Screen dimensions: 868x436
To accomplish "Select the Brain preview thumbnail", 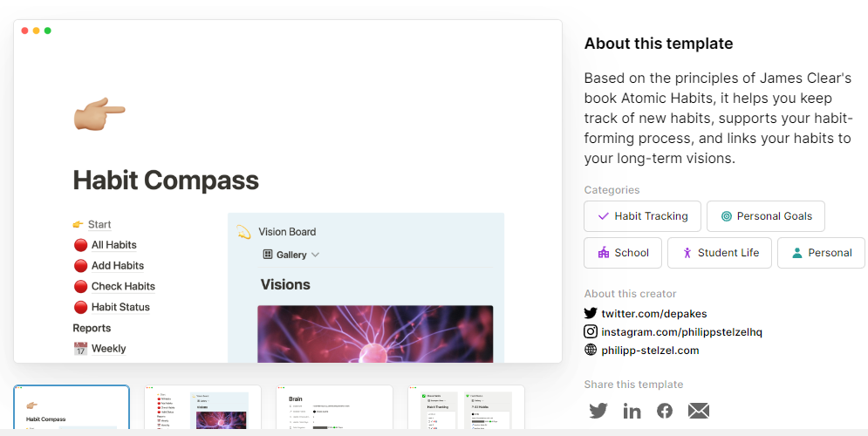I will click(334, 407).
